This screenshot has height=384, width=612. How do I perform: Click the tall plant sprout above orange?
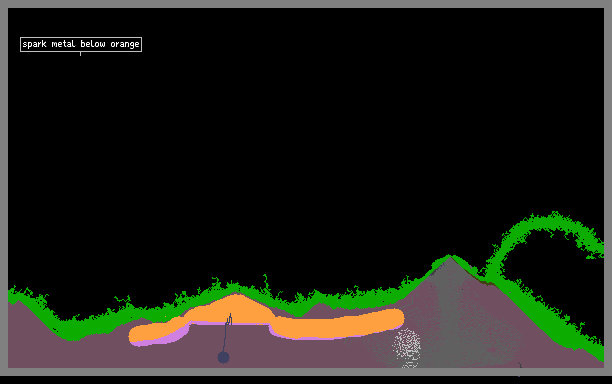coord(265,282)
